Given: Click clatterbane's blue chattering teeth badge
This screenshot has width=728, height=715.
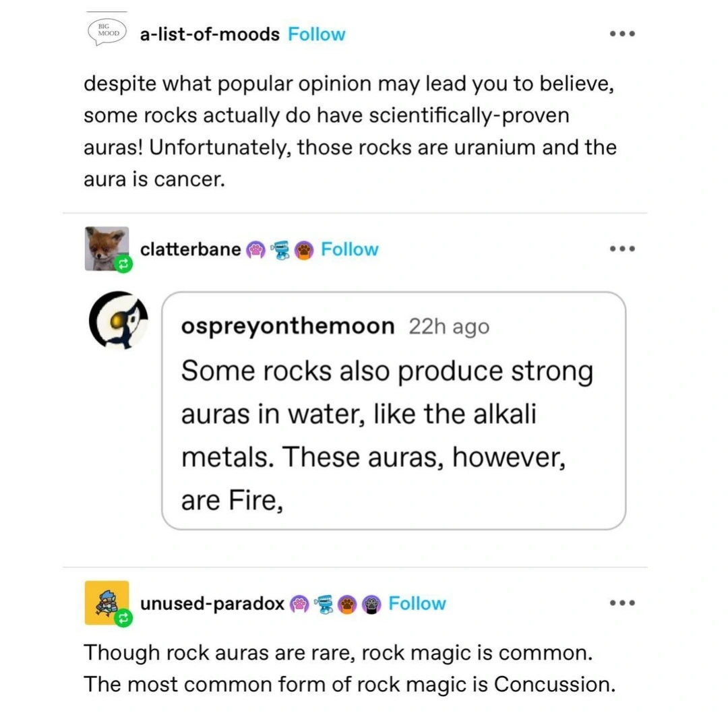Looking at the screenshot, I should pos(280,250).
